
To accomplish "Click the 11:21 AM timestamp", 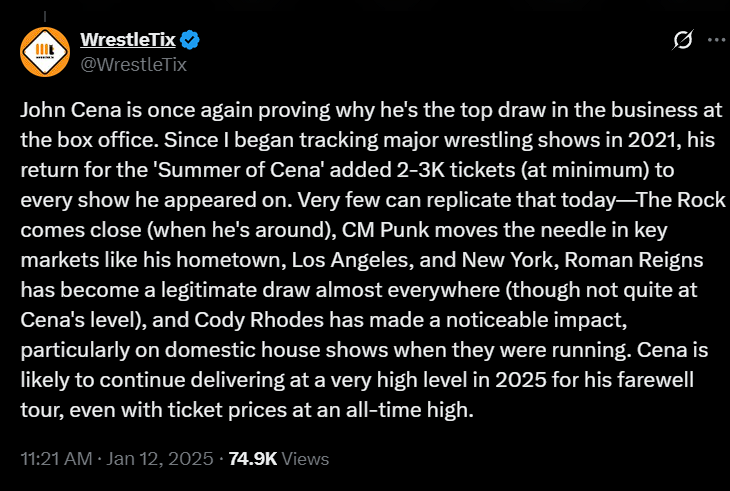I will coord(56,459).
